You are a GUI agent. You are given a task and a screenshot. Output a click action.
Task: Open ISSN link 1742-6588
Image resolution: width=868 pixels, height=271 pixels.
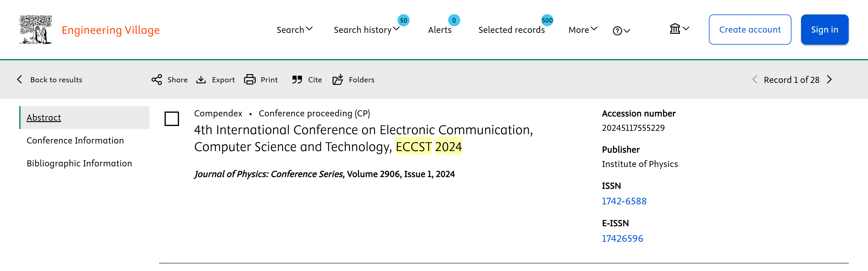pos(624,201)
